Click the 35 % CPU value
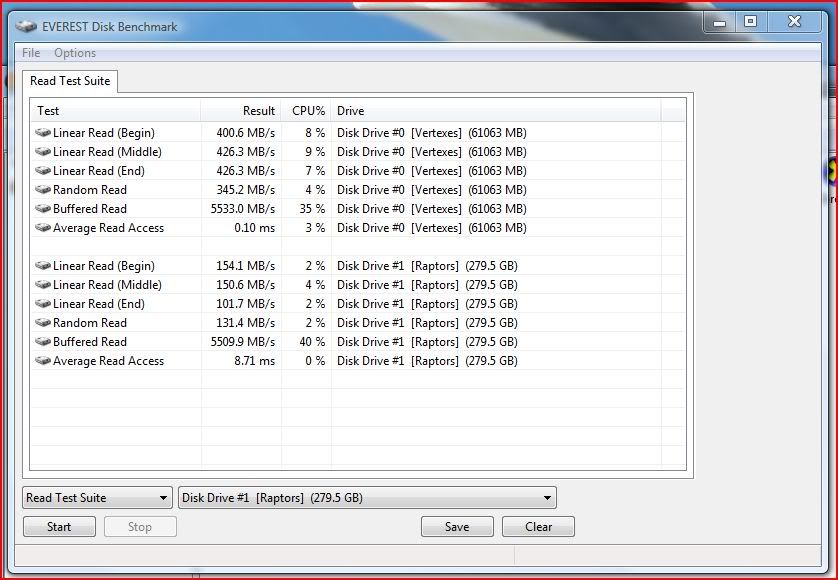This screenshot has width=838, height=580. pyautogui.click(x=312, y=208)
